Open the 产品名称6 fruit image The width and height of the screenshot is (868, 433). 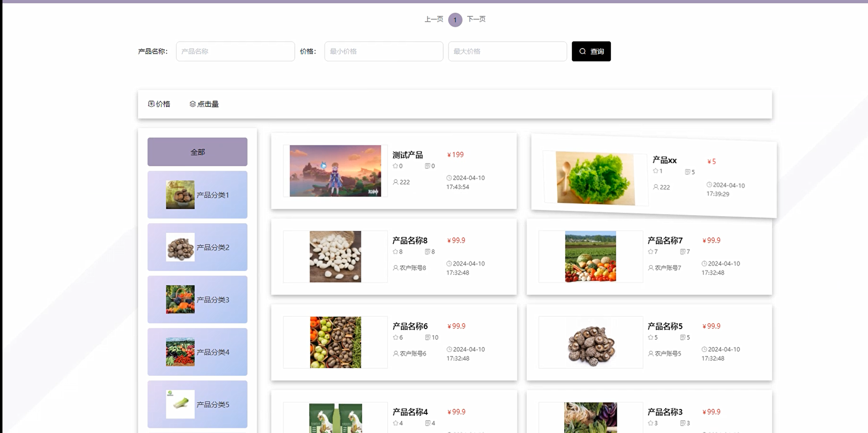pyautogui.click(x=335, y=342)
